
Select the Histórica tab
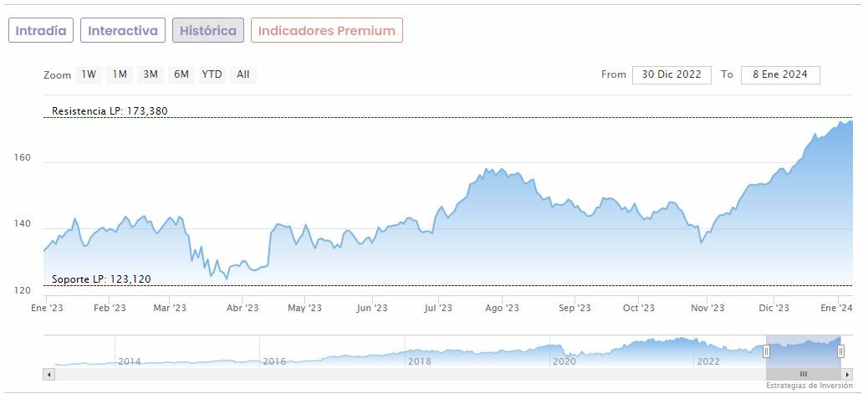pos(208,31)
